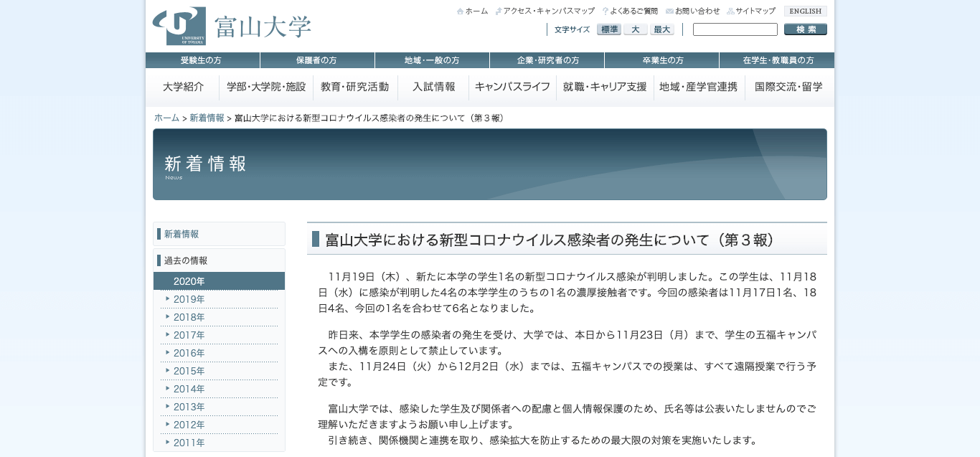980x457 pixels.
Task: Set font size to 標準 (standard)
Action: (608, 29)
